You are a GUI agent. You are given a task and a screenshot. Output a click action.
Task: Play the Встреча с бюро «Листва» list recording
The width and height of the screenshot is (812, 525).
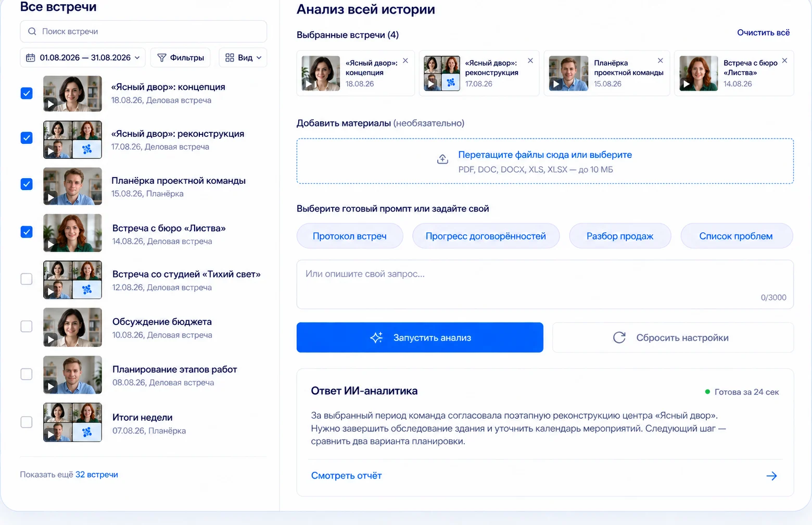pyautogui.click(x=50, y=244)
